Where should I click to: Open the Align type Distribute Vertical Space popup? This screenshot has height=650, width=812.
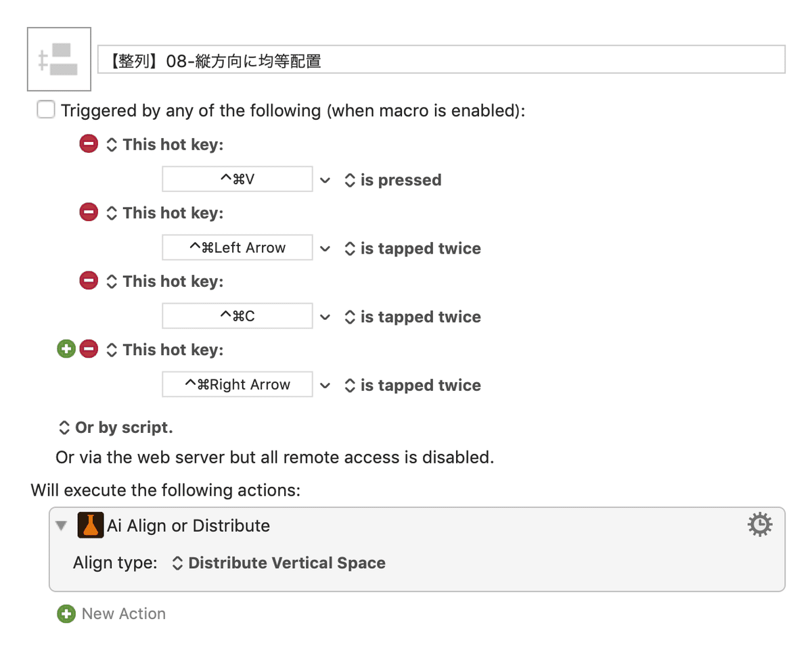(279, 563)
